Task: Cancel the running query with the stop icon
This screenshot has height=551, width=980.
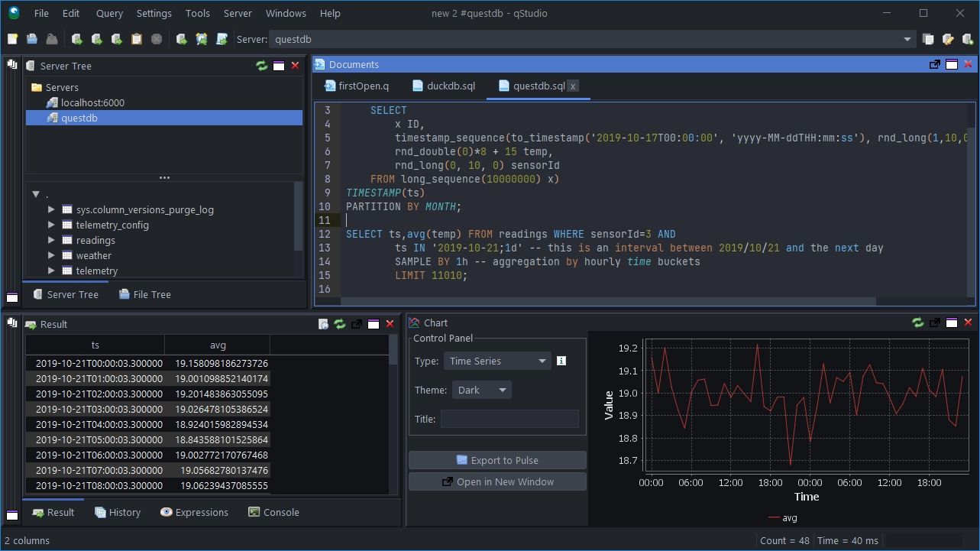Action: pos(156,38)
